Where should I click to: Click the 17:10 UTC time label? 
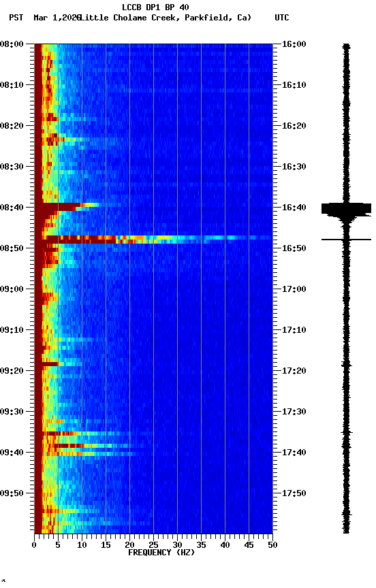pos(294,330)
